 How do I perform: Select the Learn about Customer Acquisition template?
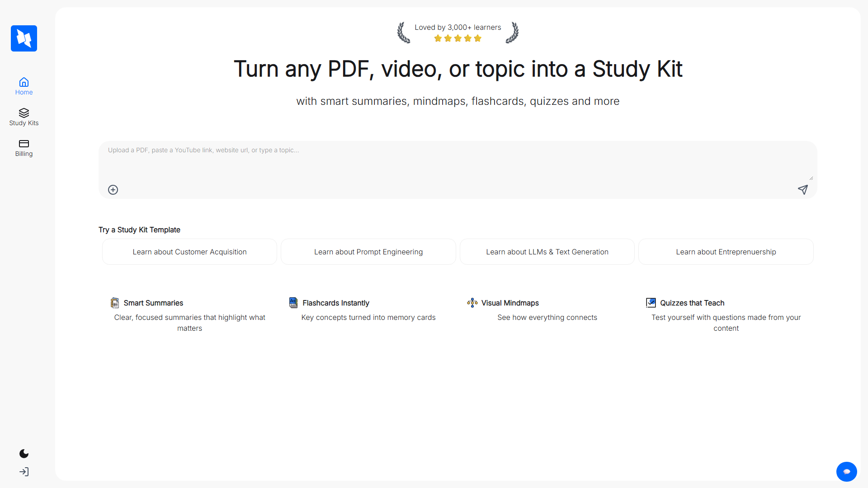(189, 252)
